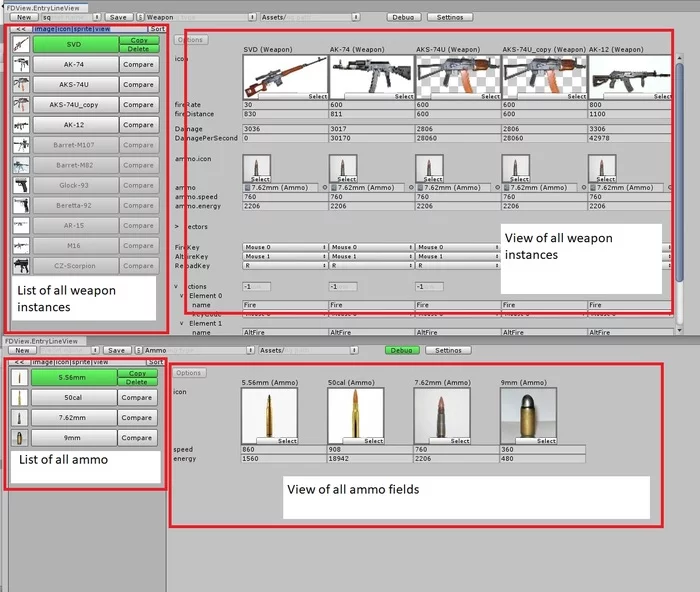This screenshot has width=700, height=592.
Task: Switch to the view tab in Weapon list header
Action: pyautogui.click(x=102, y=29)
